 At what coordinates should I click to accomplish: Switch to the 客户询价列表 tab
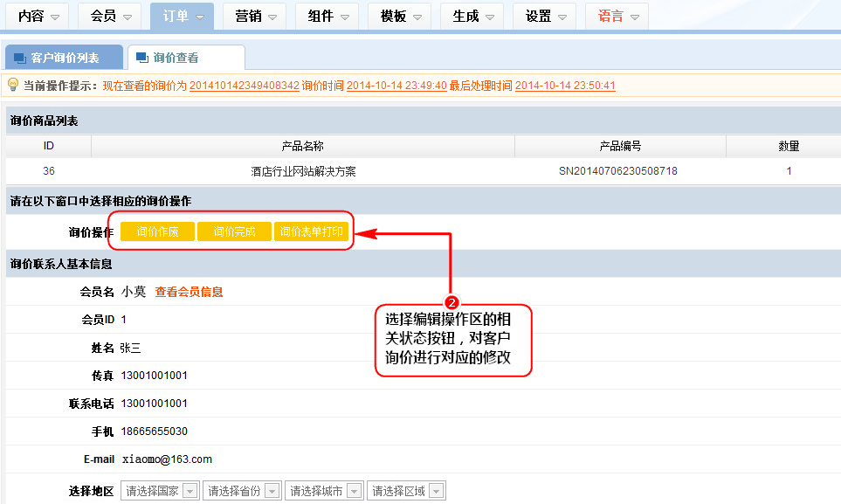click(x=65, y=59)
